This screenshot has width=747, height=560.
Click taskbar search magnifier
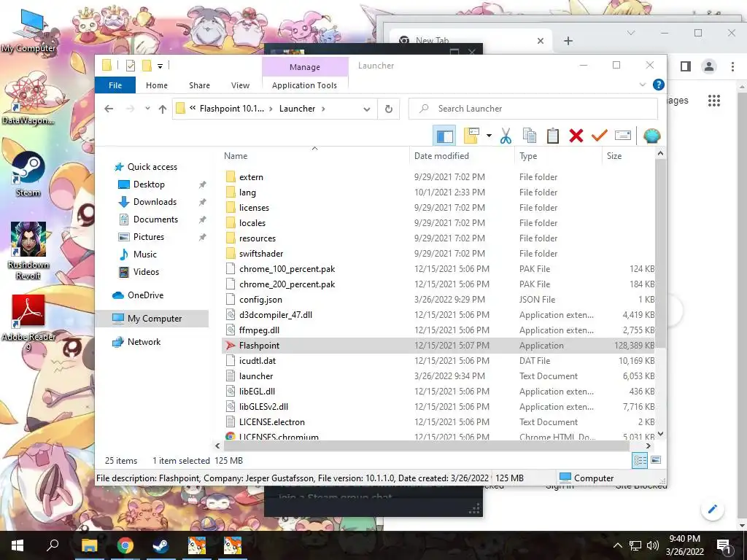pyautogui.click(x=53, y=545)
